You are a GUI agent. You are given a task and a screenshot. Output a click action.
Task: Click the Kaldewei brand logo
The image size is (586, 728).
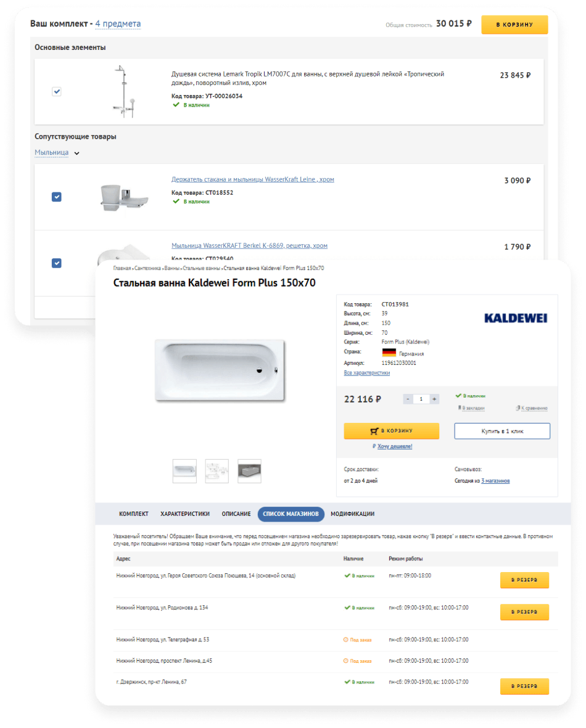515,318
